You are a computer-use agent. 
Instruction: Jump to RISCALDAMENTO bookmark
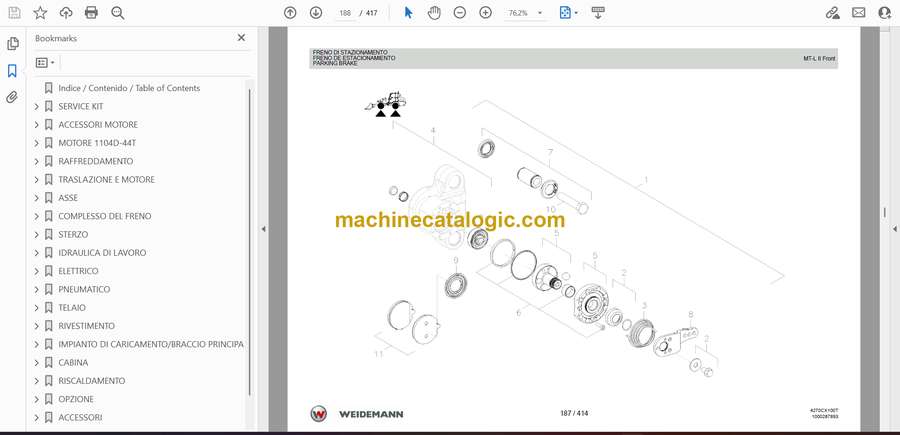pyautogui.click(x=92, y=380)
